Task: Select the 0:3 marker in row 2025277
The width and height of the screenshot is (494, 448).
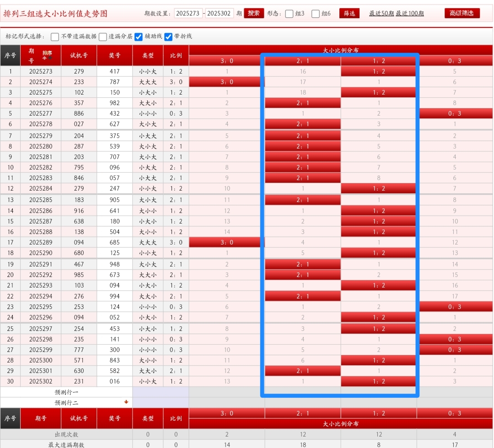Action: click(454, 113)
